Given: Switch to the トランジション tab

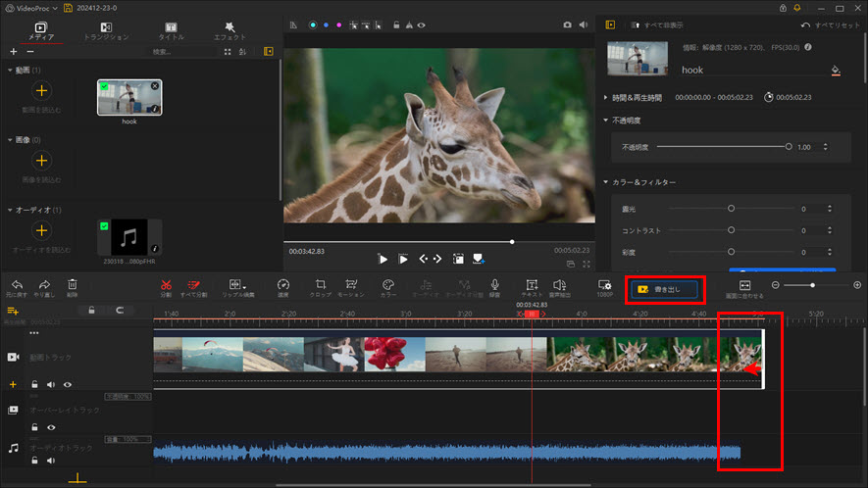Looking at the screenshot, I should pyautogui.click(x=106, y=30).
